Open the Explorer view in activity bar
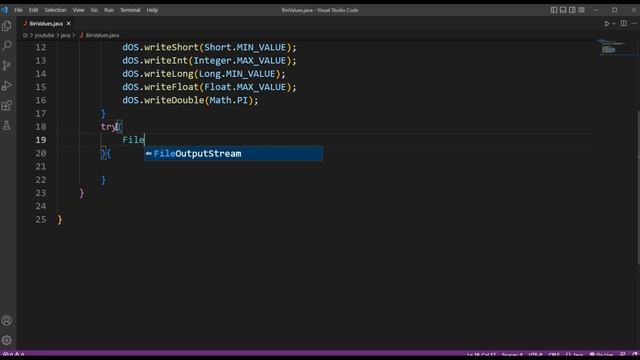This screenshot has height=360, width=640. [x=7, y=26]
